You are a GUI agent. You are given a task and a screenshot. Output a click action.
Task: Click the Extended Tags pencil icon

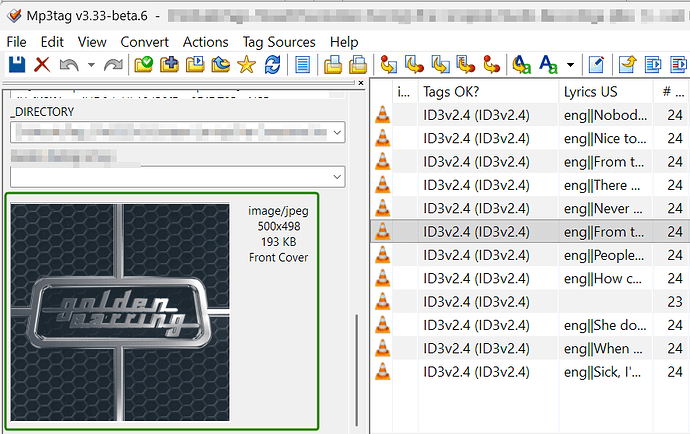pyautogui.click(x=596, y=65)
